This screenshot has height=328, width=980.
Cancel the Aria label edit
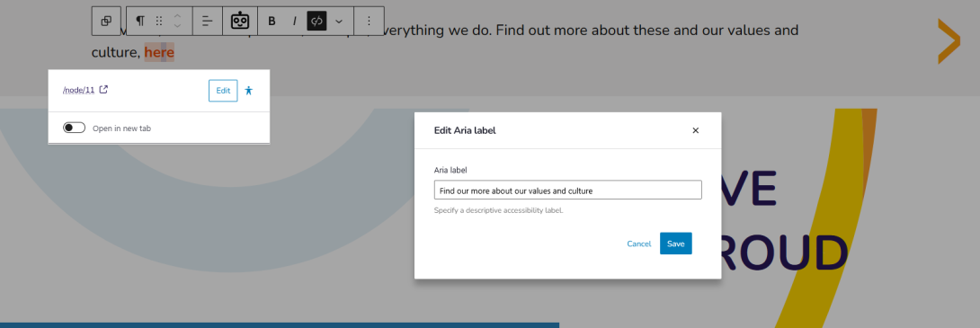coord(638,244)
